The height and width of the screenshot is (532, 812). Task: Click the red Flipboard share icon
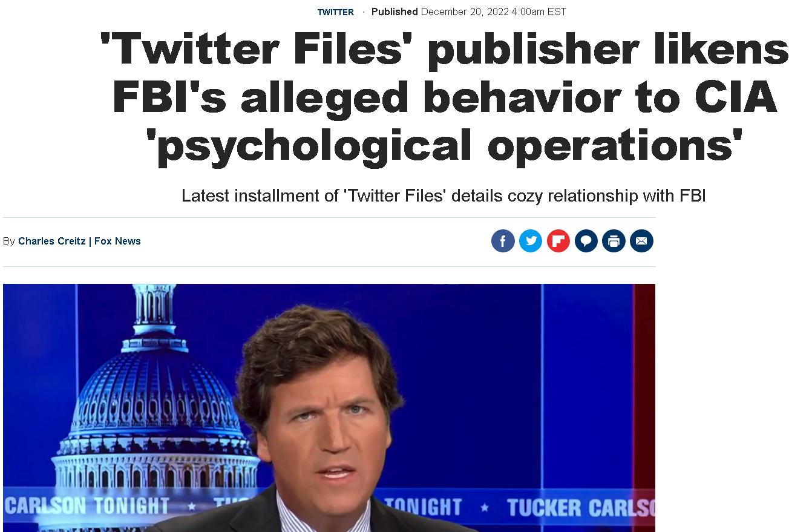pyautogui.click(x=558, y=241)
